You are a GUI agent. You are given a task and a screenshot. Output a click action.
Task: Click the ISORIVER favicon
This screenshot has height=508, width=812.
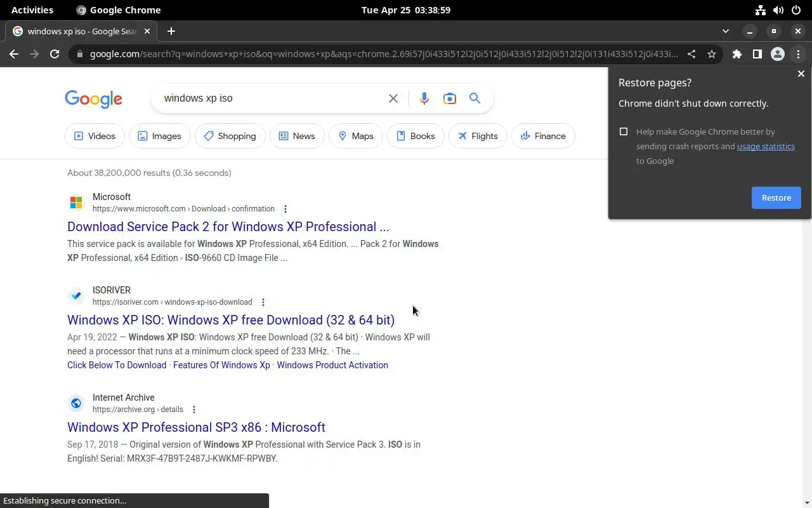(x=76, y=296)
